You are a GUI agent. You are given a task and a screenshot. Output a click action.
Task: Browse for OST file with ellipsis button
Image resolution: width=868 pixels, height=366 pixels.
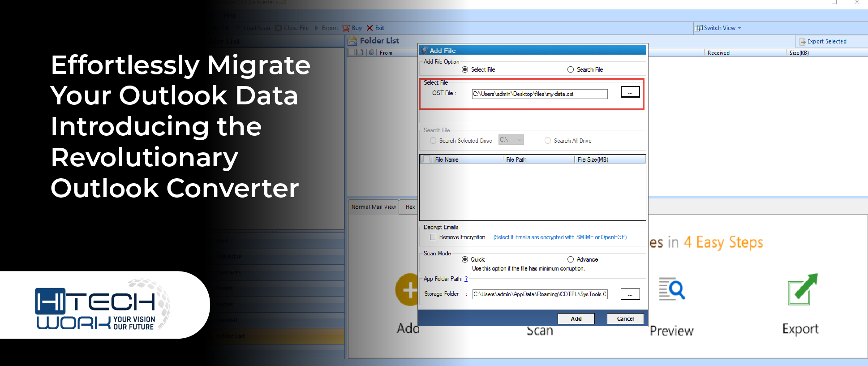pos(630,92)
